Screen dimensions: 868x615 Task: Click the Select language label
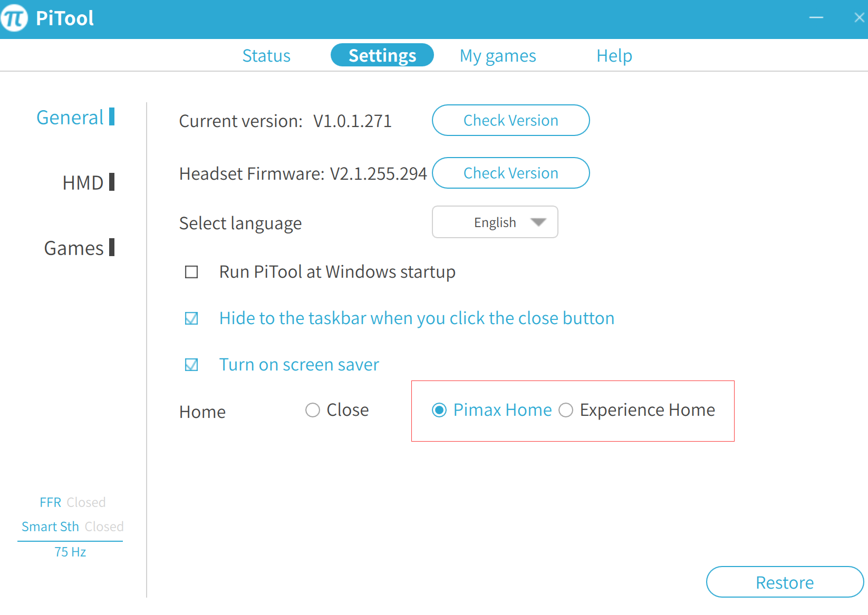point(240,223)
